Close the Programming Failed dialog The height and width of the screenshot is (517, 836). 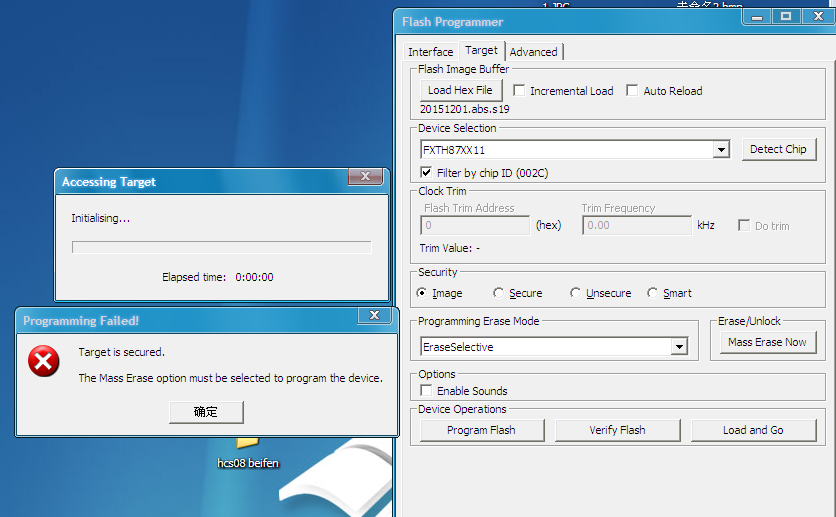coord(374,315)
